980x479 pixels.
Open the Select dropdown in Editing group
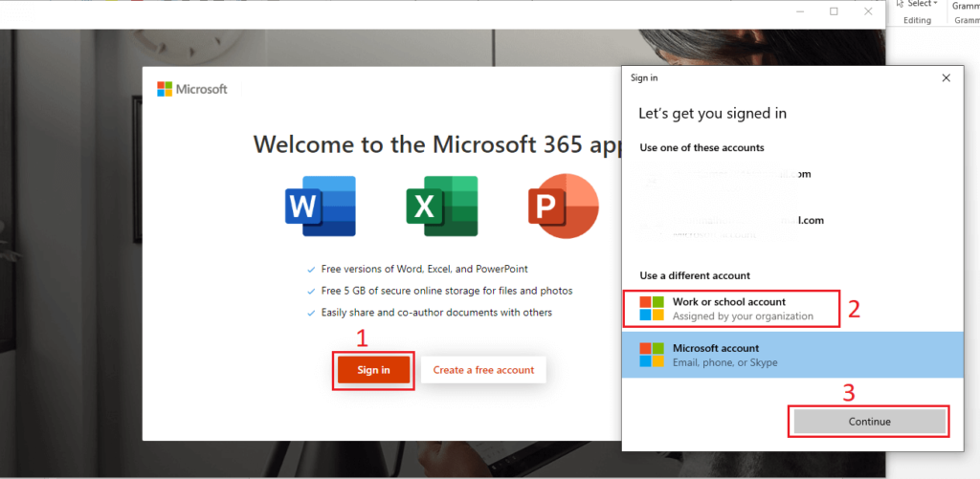tap(918, 4)
